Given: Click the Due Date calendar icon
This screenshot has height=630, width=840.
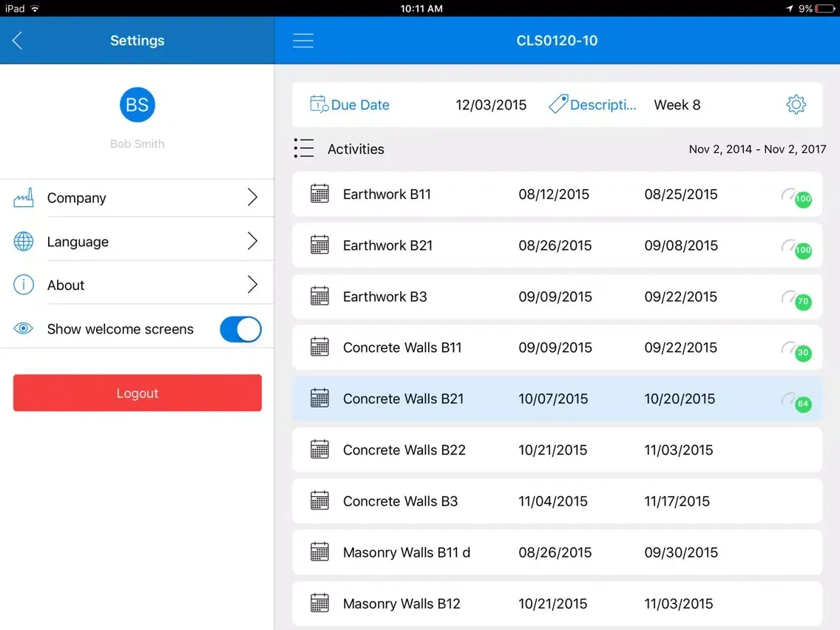Looking at the screenshot, I should pos(319,104).
